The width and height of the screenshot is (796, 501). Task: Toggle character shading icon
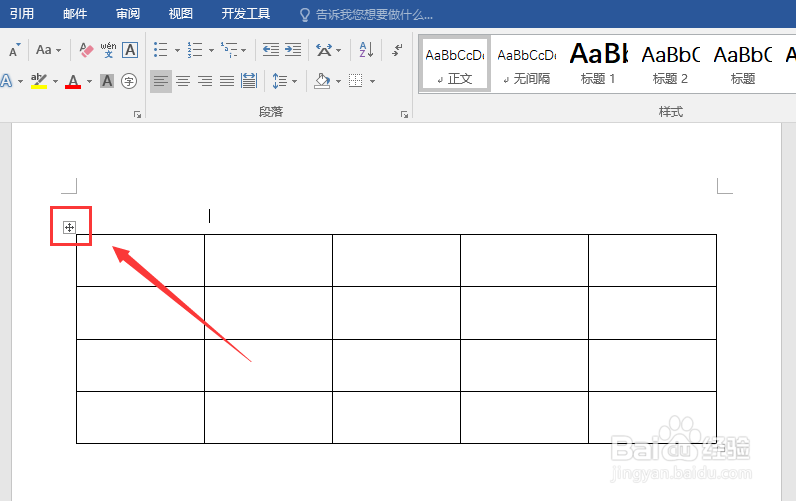coord(107,81)
